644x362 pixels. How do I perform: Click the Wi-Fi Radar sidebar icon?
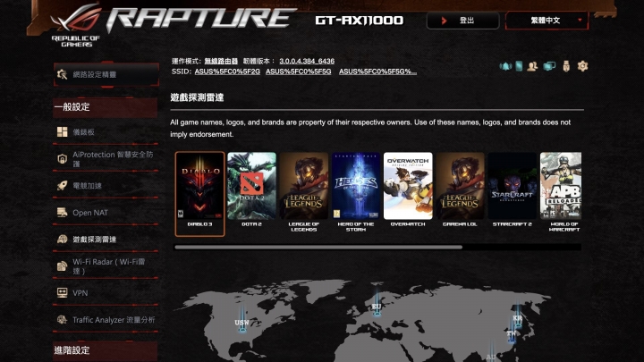coord(62,266)
